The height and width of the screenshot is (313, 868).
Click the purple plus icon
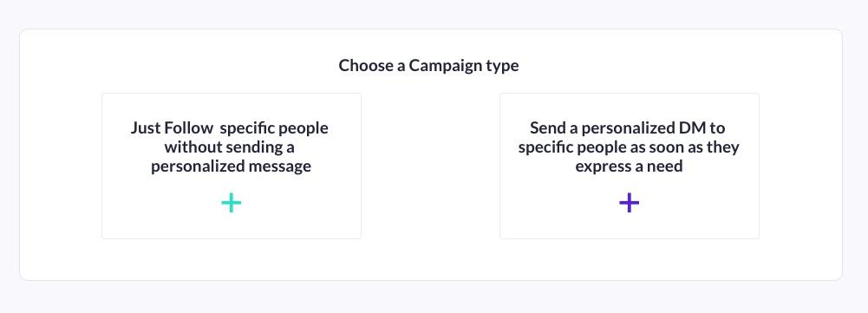tap(629, 203)
